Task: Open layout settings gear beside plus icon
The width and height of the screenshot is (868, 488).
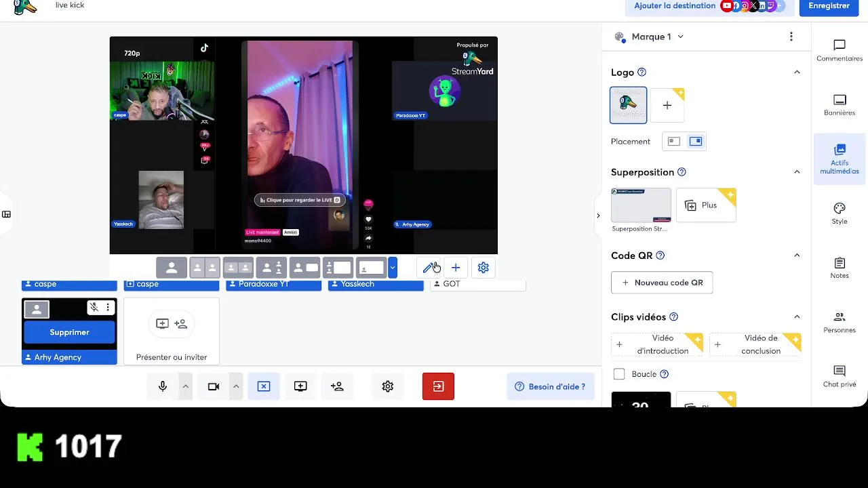Action: click(x=484, y=268)
